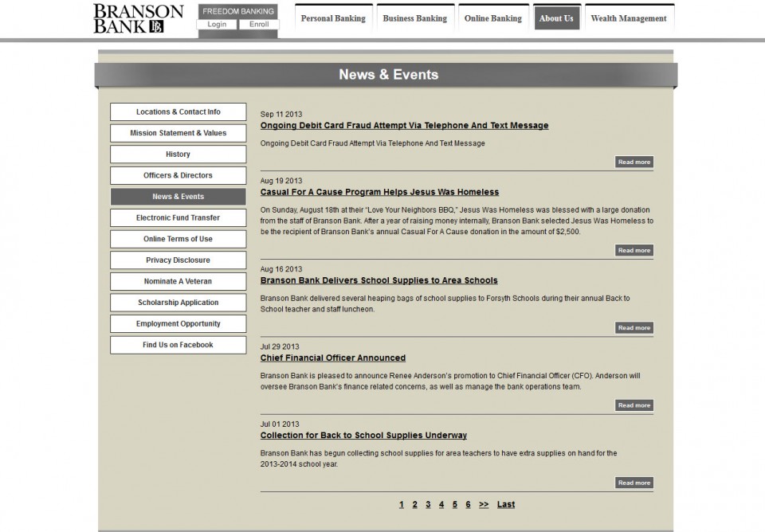Open Electronic Fund Transfer sidebar link

tap(178, 217)
